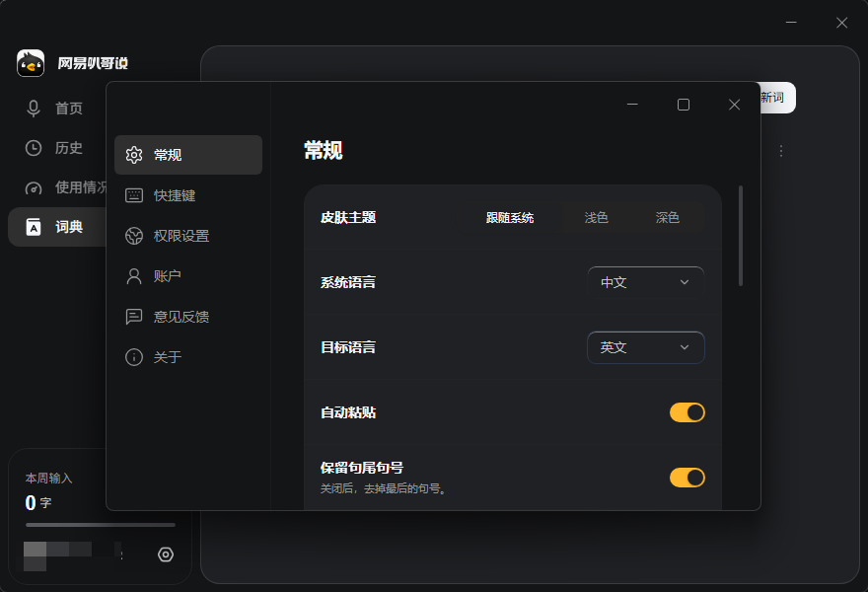Open the 权限设置 settings section
868x592 pixels.
click(x=188, y=236)
